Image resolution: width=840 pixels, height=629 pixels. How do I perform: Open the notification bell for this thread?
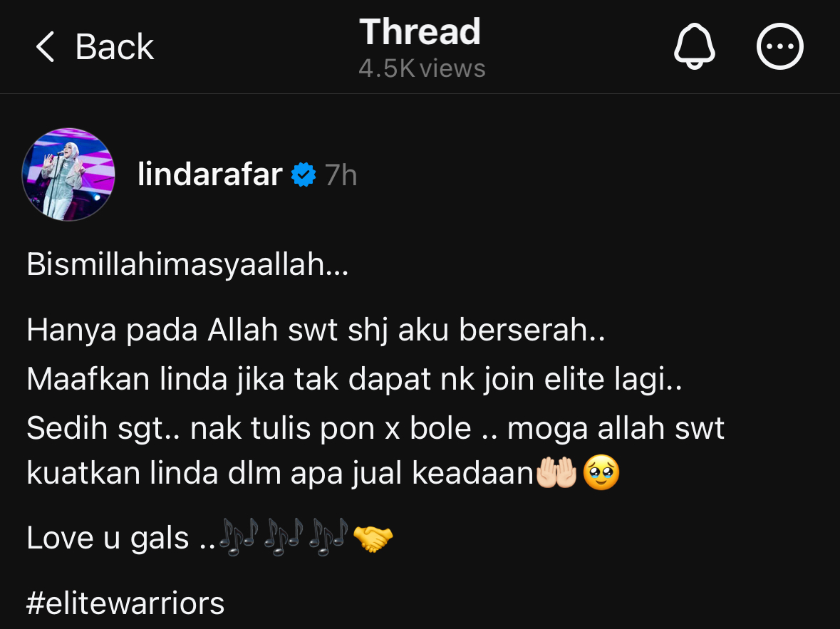(694, 46)
